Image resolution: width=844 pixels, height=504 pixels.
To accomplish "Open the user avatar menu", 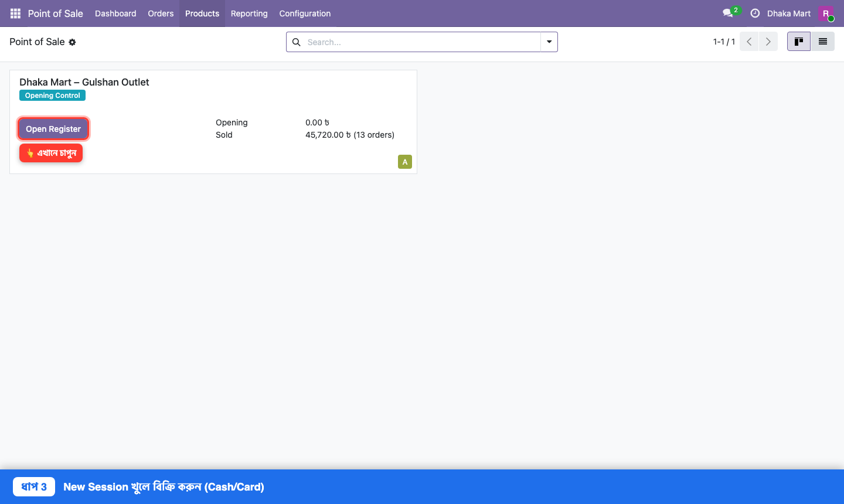I will (826, 13).
